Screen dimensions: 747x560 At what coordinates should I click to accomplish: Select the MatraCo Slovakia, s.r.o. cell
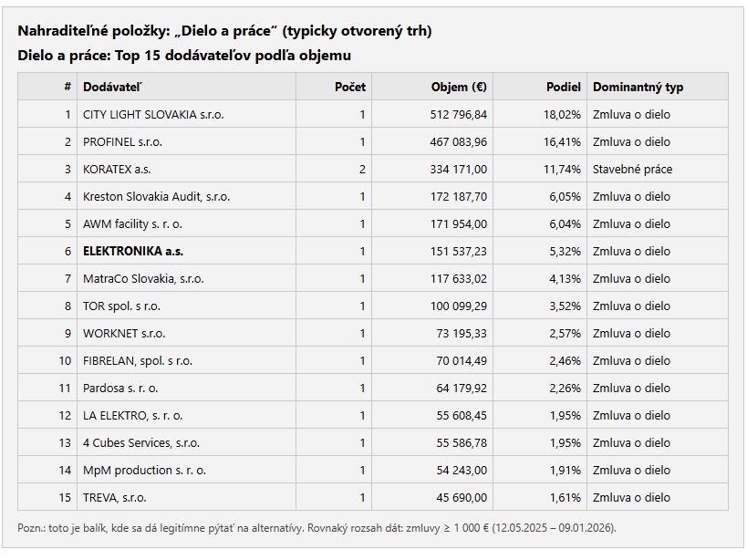pyautogui.click(x=143, y=279)
